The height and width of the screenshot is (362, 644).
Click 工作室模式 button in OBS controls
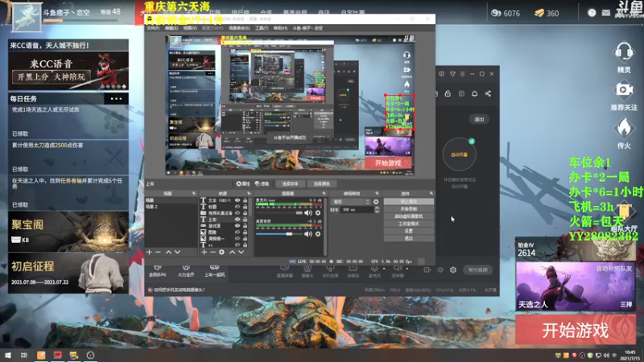[409, 224]
